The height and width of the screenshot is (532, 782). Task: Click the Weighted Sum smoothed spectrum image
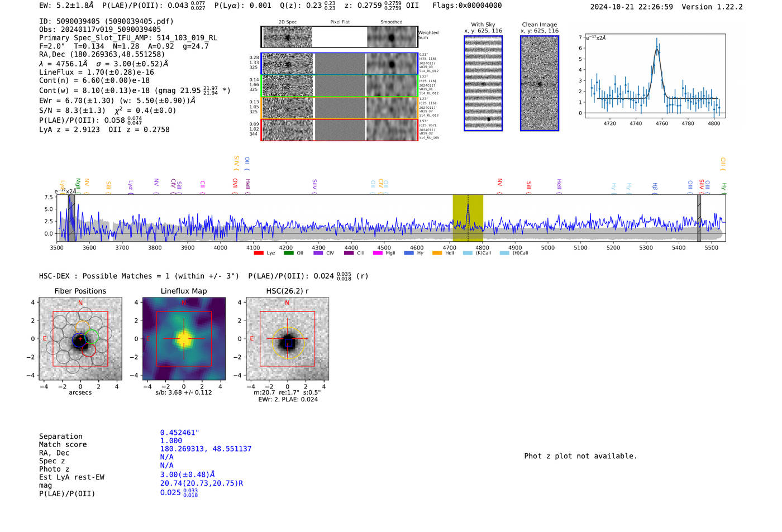(392, 37)
